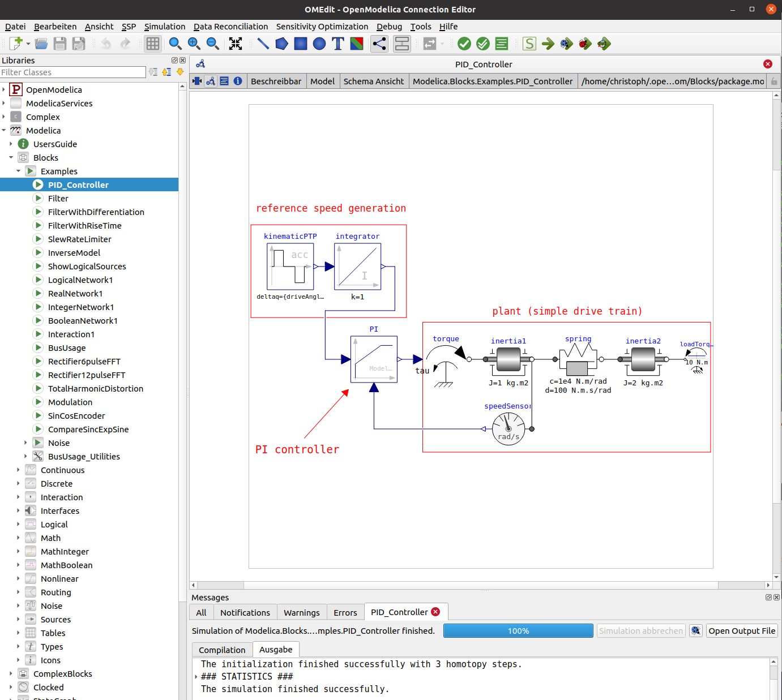Image resolution: width=782 pixels, height=700 pixels.
Task: Expand the BusUsage_Utilities package
Action: [25, 456]
